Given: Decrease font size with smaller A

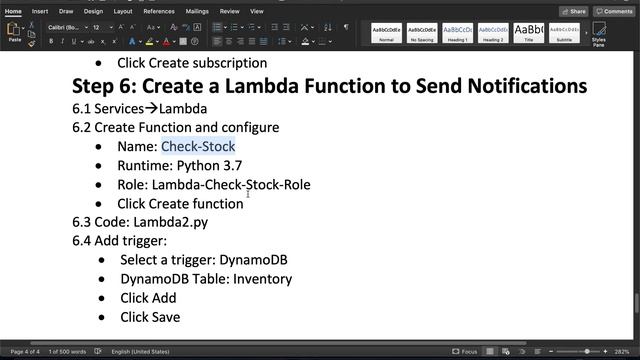Looking at the screenshot, I should 132,27.
